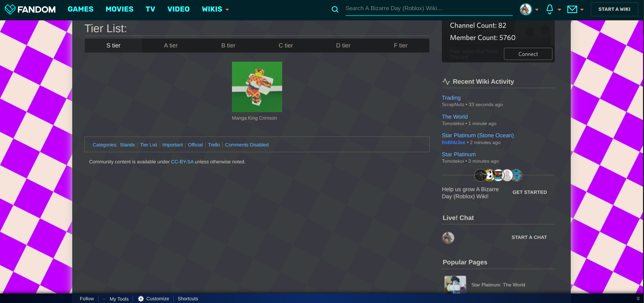The image size is (644, 303).
Task: Open the Star Platinum: The World thumbnail
Action: coord(455,285)
